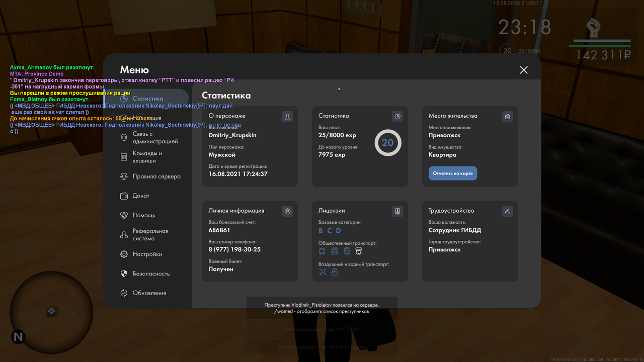This screenshot has height=362, width=644.
Task: Click the chat line Foma_Blatnoy был разоткнут
Action: 50,100
